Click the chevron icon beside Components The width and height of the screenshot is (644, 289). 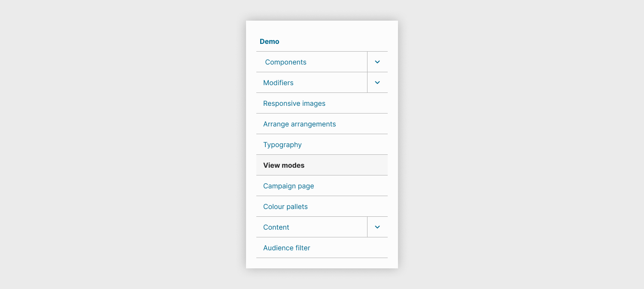click(x=377, y=62)
